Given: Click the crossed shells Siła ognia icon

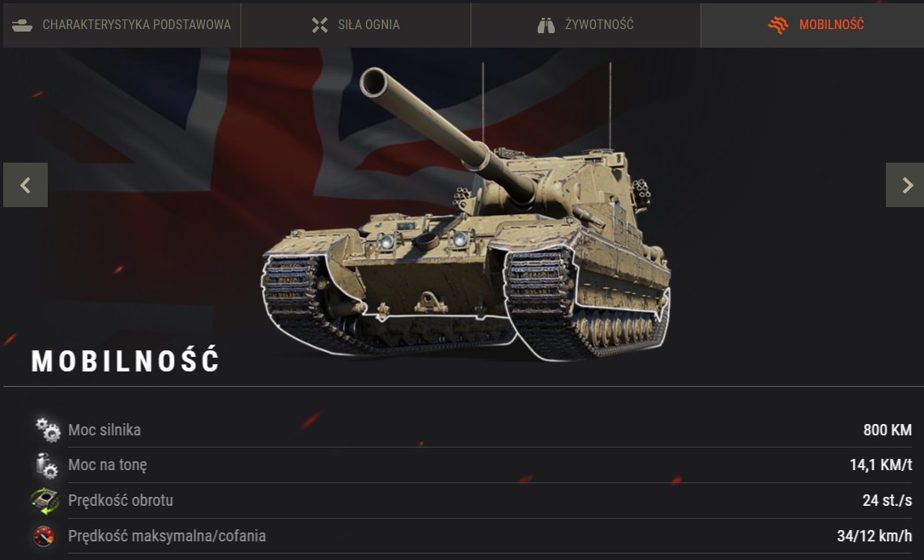Looking at the screenshot, I should tap(319, 25).
